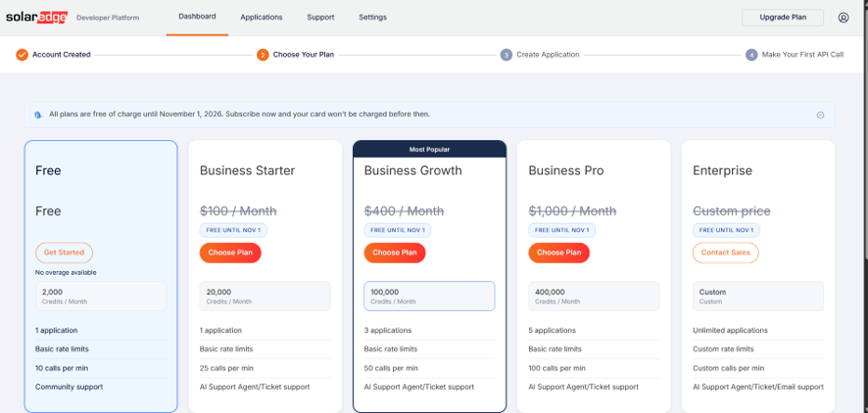The width and height of the screenshot is (868, 413).
Task: Click step 4 Make Your First API Call circle
Action: (751, 55)
